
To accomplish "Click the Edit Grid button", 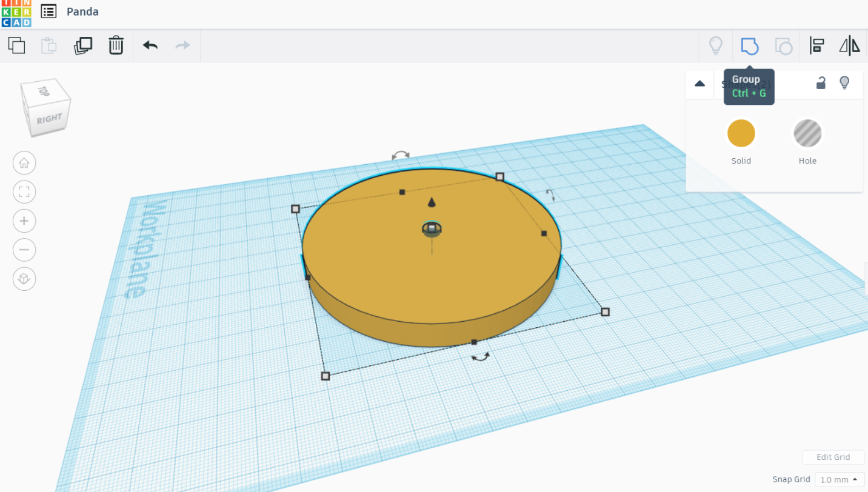I will [833, 457].
